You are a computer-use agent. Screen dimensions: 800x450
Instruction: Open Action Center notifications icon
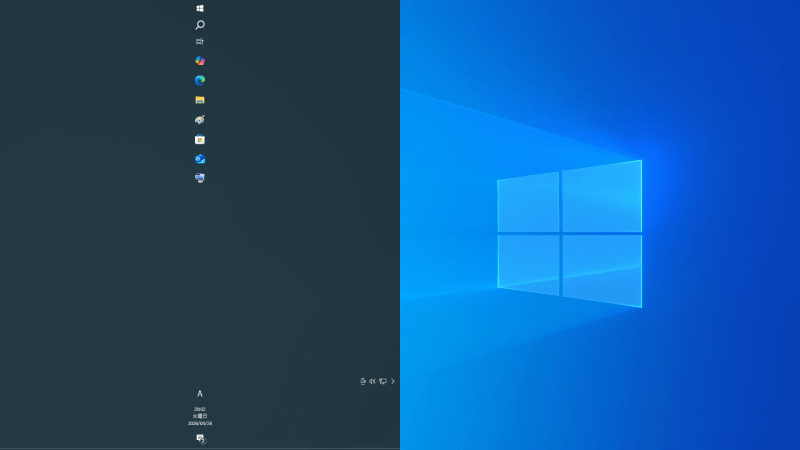pos(201,439)
